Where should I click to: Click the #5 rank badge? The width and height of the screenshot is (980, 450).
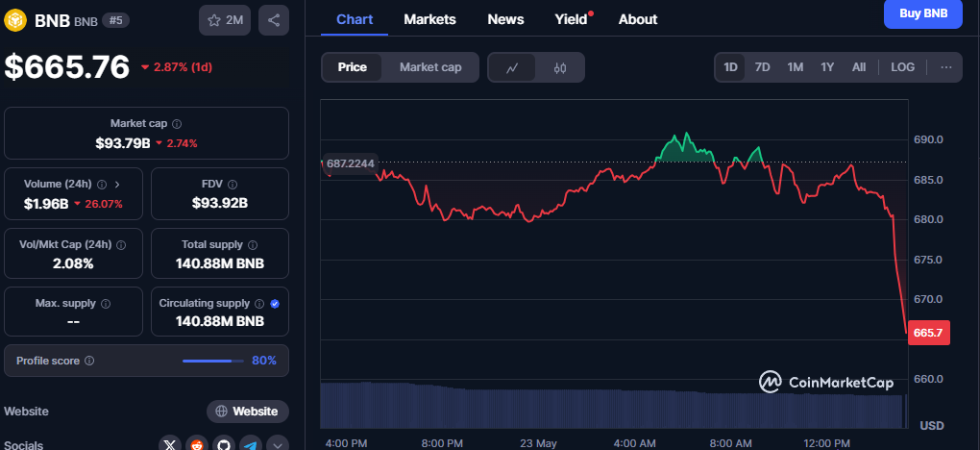click(x=115, y=20)
